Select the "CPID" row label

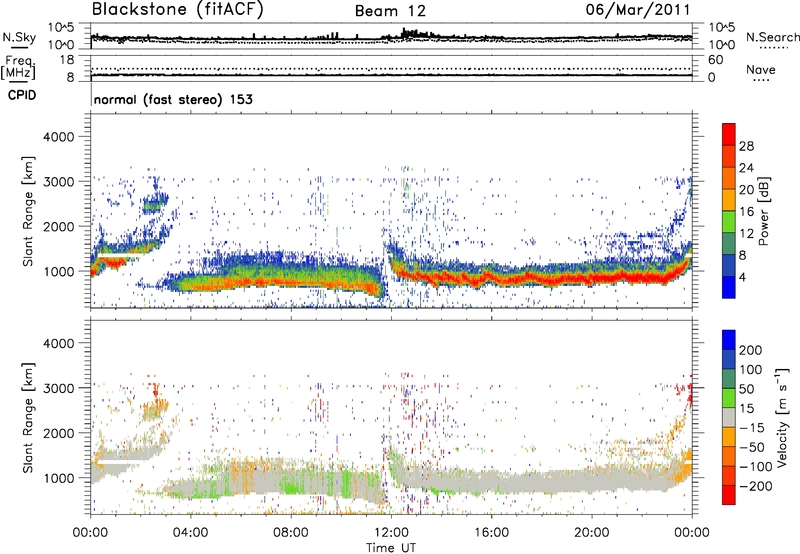tap(22, 95)
